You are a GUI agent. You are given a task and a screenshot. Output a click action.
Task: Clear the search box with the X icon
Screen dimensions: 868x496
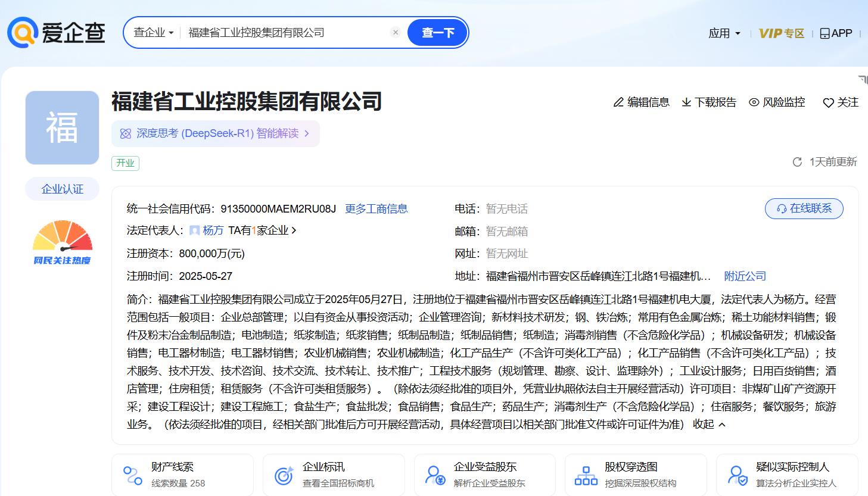point(396,32)
